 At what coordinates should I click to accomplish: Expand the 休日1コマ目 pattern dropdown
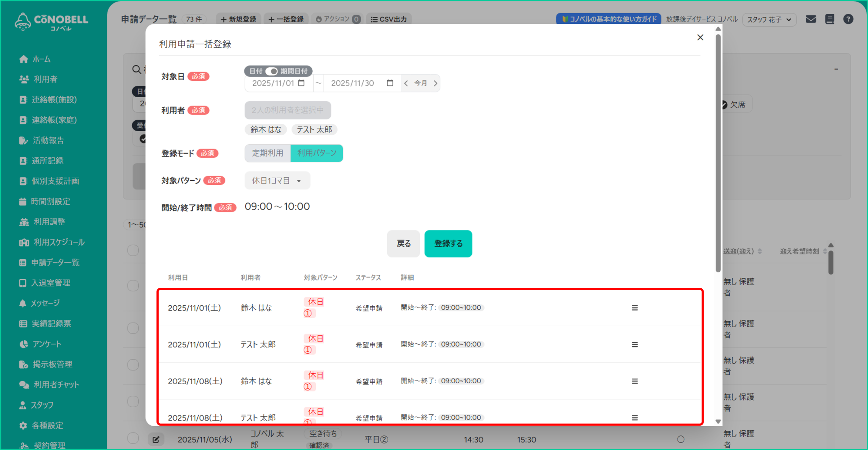tap(277, 181)
